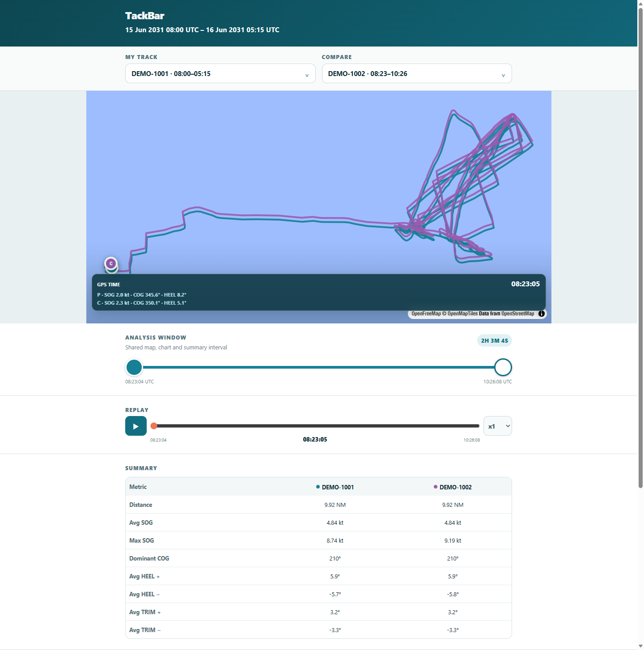Click the Avg TRIM + row label
The image size is (644, 650).
145,612
